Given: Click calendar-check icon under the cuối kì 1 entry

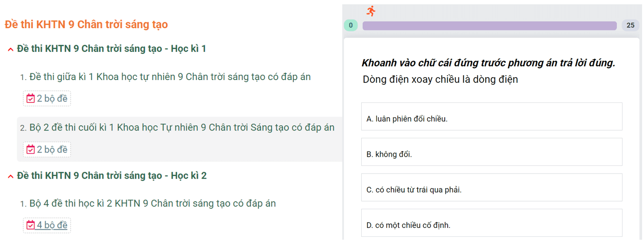Looking at the screenshot, I should [31, 150].
